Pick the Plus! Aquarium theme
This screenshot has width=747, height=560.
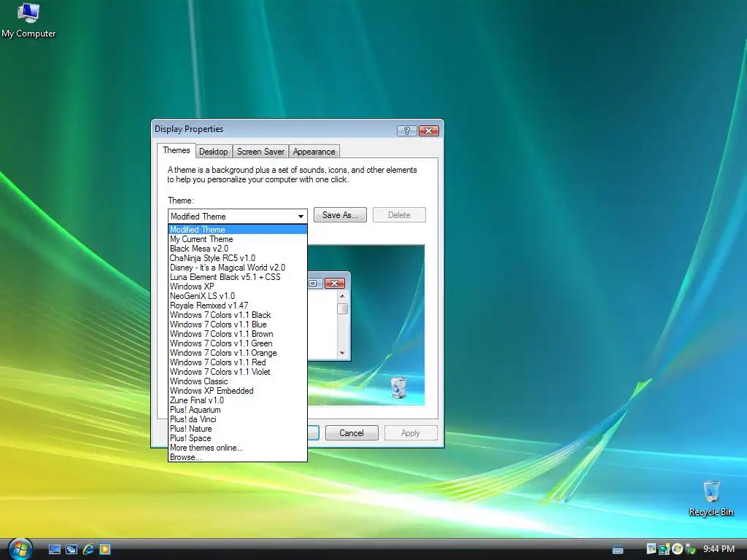coord(238,410)
